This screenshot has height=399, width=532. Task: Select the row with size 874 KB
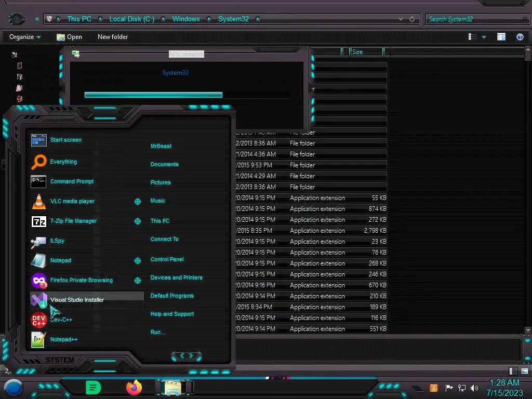coord(311,209)
